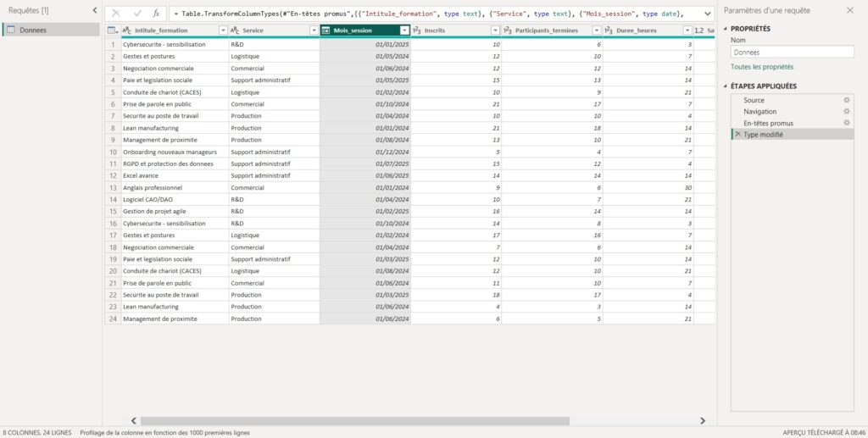Click 'APERÇU TÉLÉCHARGÉ À 08:46' status text

pyautogui.click(x=824, y=432)
